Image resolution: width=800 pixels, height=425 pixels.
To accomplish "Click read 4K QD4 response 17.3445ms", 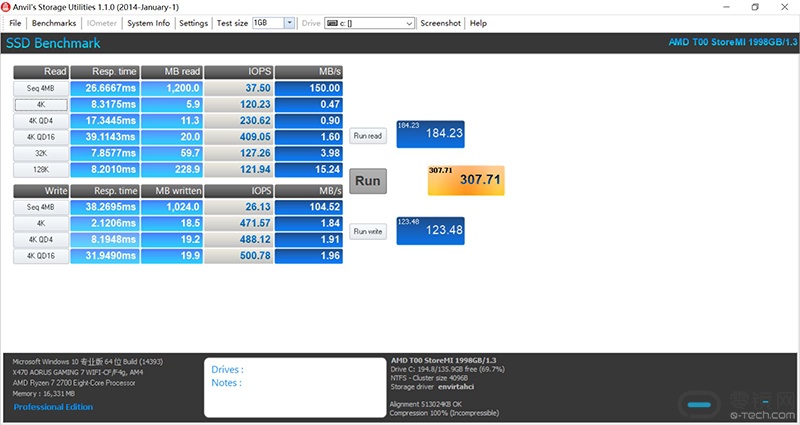I will (x=105, y=121).
